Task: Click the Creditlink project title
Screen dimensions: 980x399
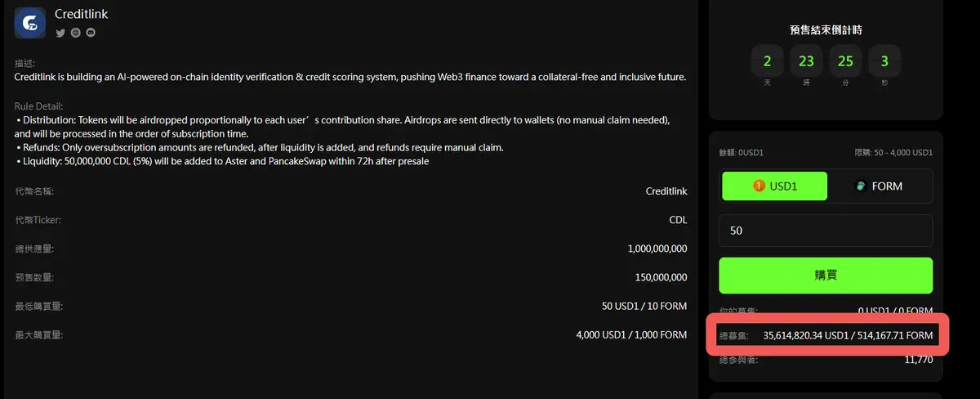Action: 81,14
